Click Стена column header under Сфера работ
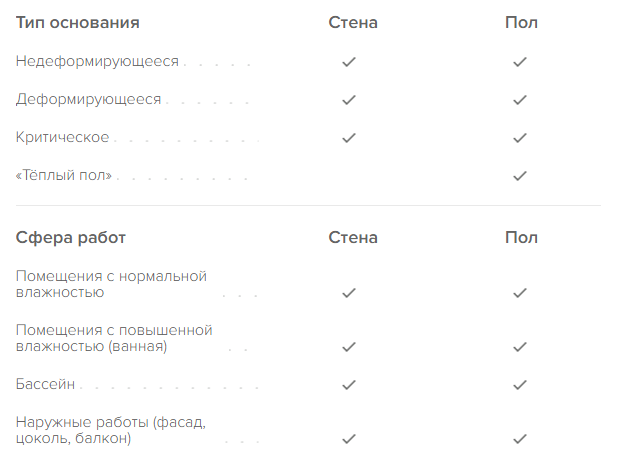The width and height of the screenshot is (617, 466). point(353,238)
